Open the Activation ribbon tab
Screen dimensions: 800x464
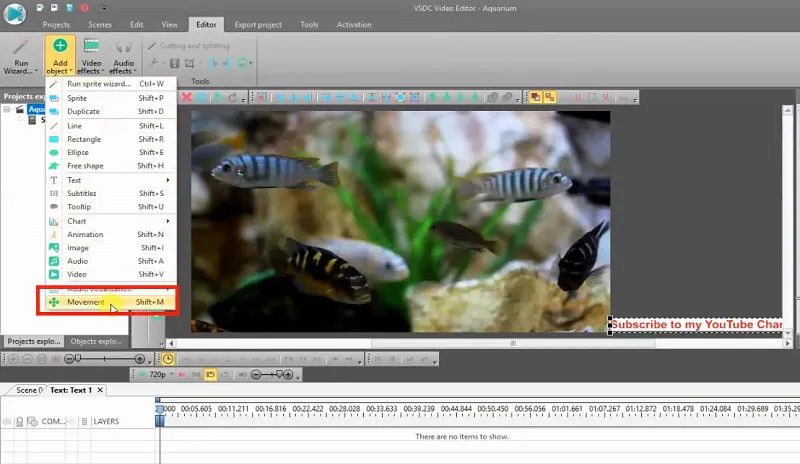pos(354,25)
